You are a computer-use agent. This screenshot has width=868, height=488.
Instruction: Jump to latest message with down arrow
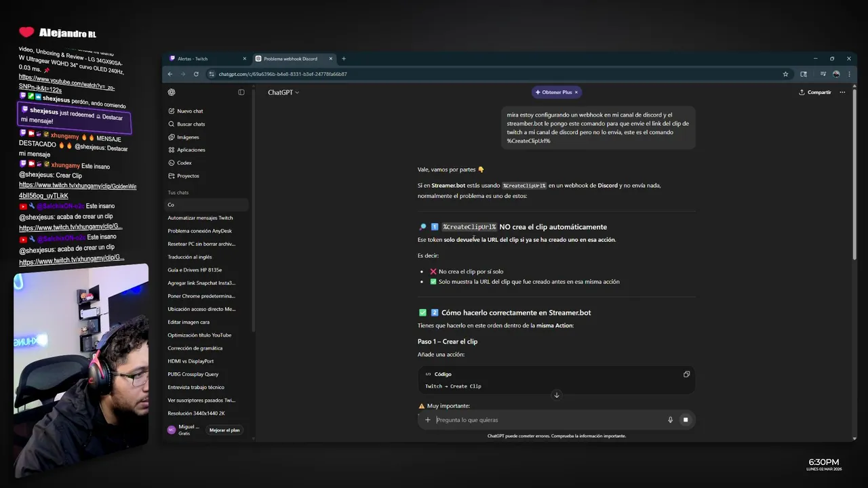tap(557, 395)
